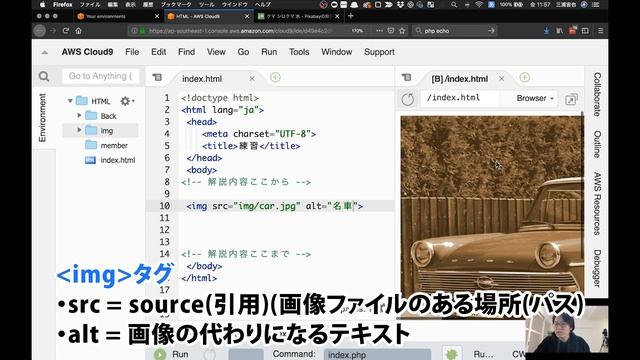640x360 pixels.
Task: Reload the Firefox page
Action: 66,31
